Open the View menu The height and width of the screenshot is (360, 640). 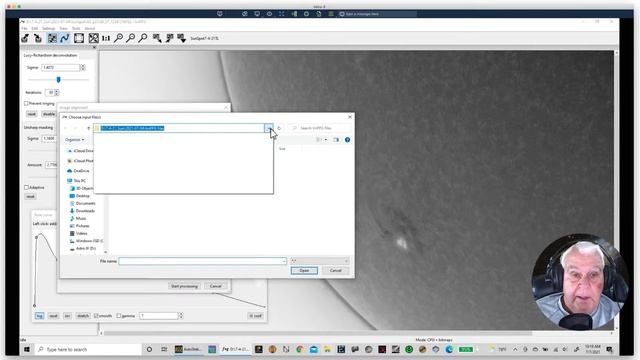(x=63, y=29)
